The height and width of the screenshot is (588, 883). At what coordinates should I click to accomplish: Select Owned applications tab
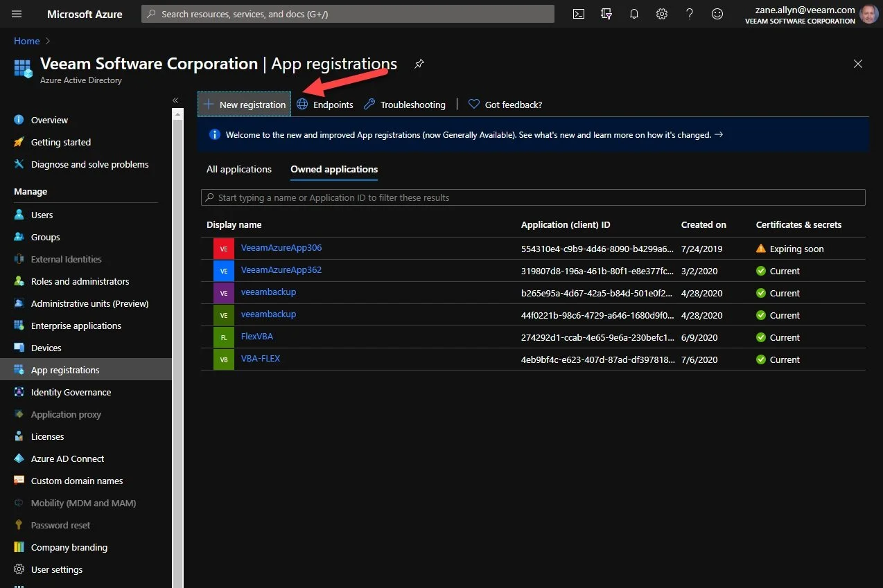pos(334,169)
